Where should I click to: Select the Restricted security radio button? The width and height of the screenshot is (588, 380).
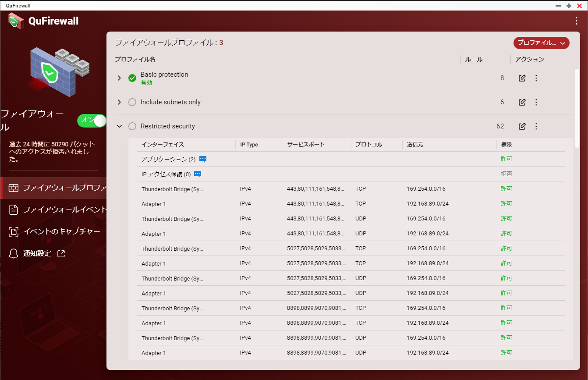(x=132, y=126)
